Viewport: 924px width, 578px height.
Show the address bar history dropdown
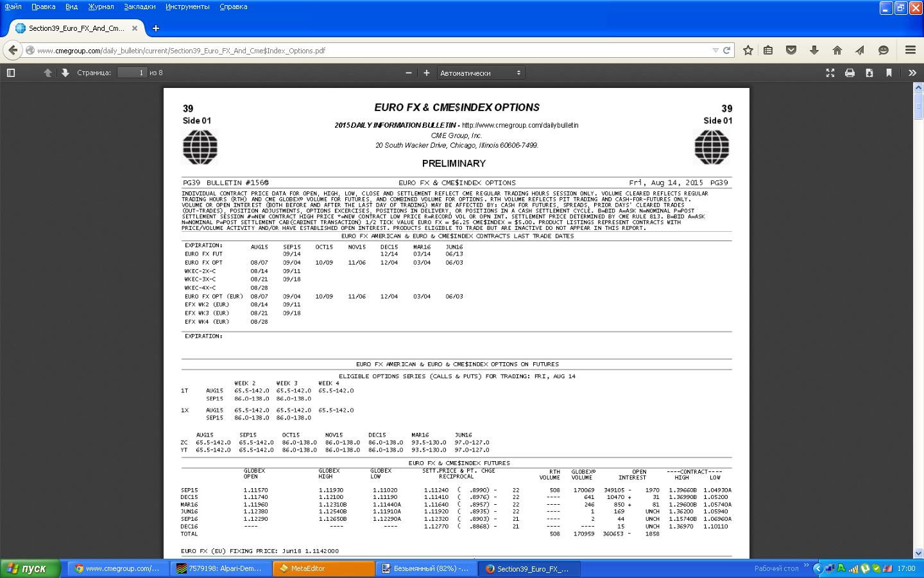pos(715,50)
